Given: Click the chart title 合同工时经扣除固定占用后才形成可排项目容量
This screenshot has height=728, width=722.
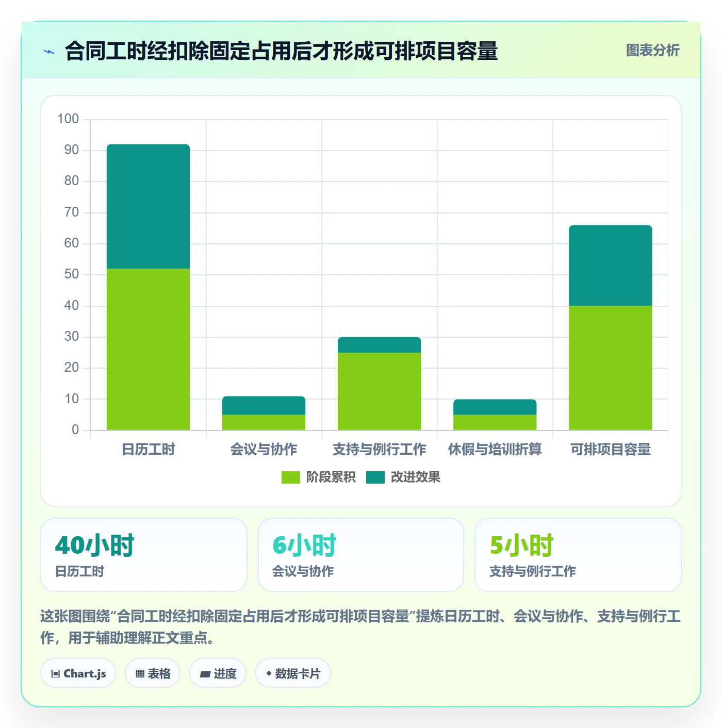Looking at the screenshot, I should pyautogui.click(x=281, y=51).
